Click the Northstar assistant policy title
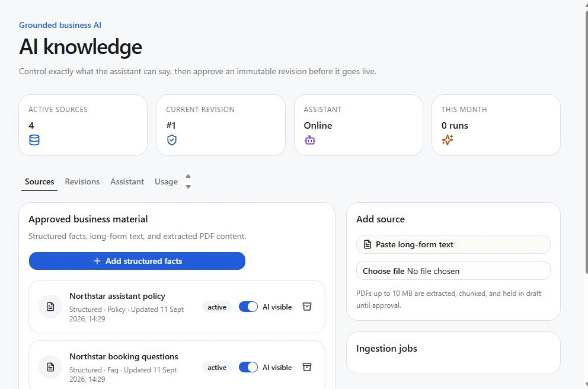This screenshot has height=389, width=588. click(x=117, y=296)
